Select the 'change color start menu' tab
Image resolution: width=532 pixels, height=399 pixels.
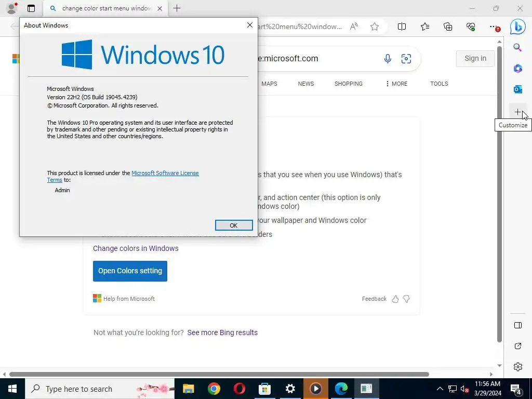(x=106, y=8)
